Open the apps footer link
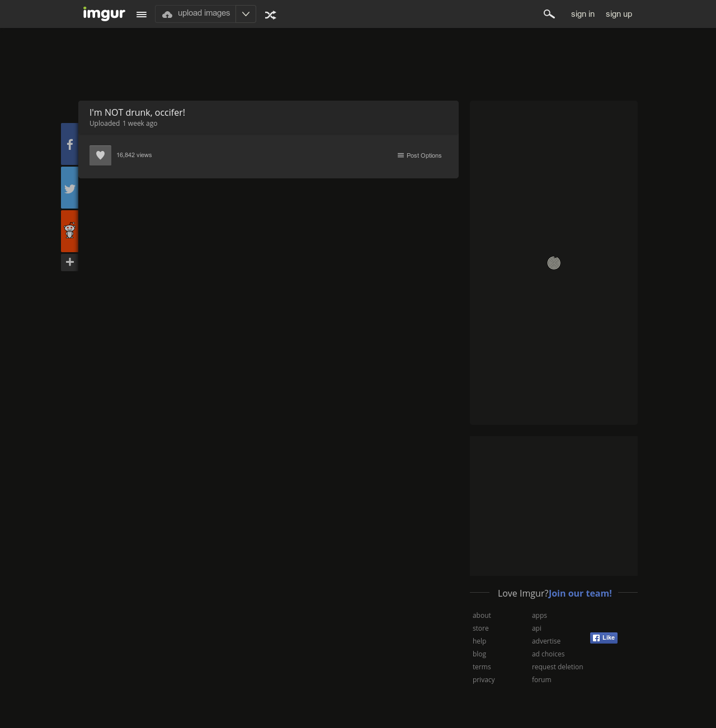Screen dimensions: 716x728 tap(539, 616)
